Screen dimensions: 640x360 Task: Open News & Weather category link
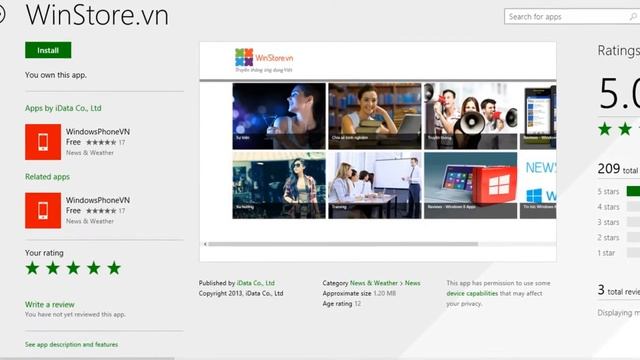(374, 283)
